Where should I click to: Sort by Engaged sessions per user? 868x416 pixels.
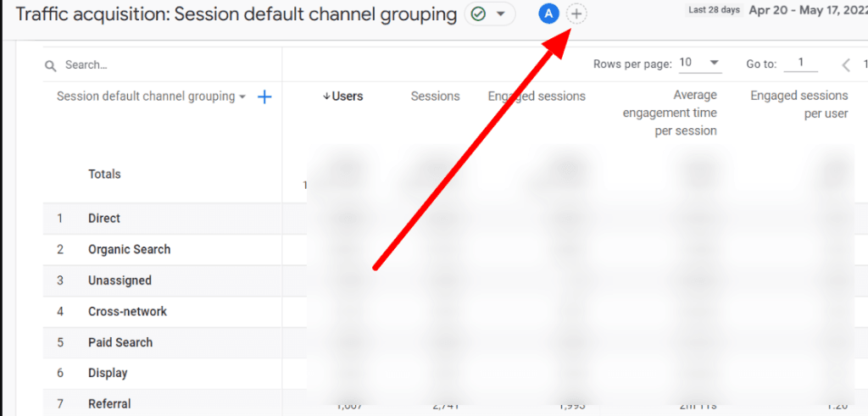pyautogui.click(x=798, y=104)
